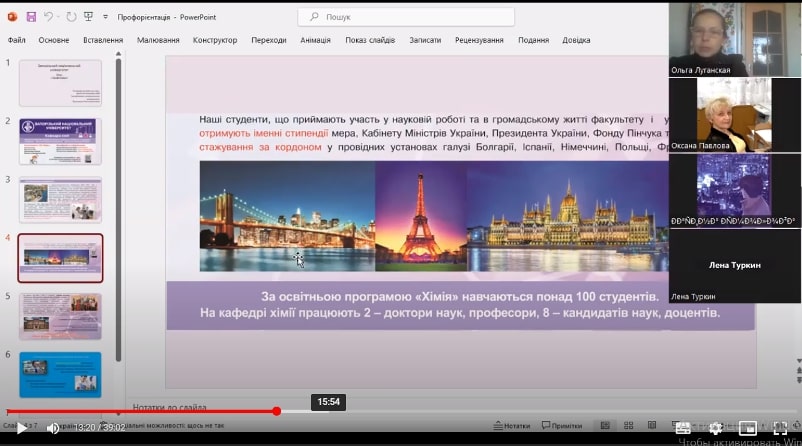Click the red video progress scrubber
This screenshot has width=802, height=446.
point(277,411)
